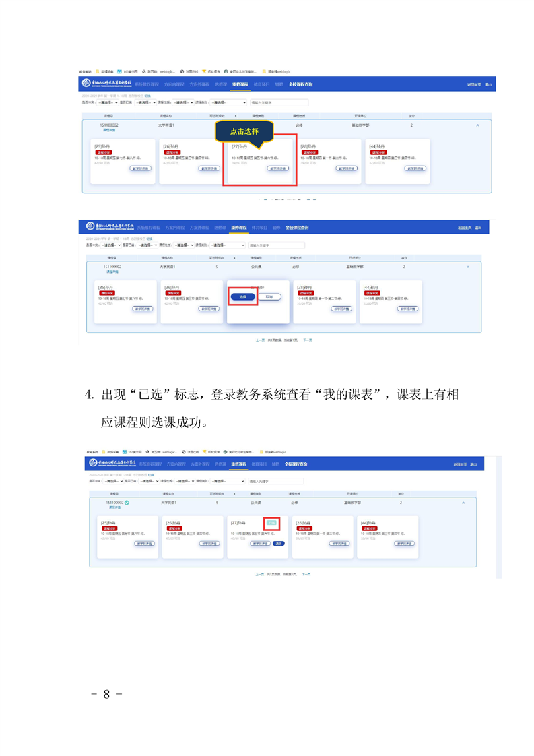Click the yellow '点击选择' callout bubble

click(x=244, y=131)
